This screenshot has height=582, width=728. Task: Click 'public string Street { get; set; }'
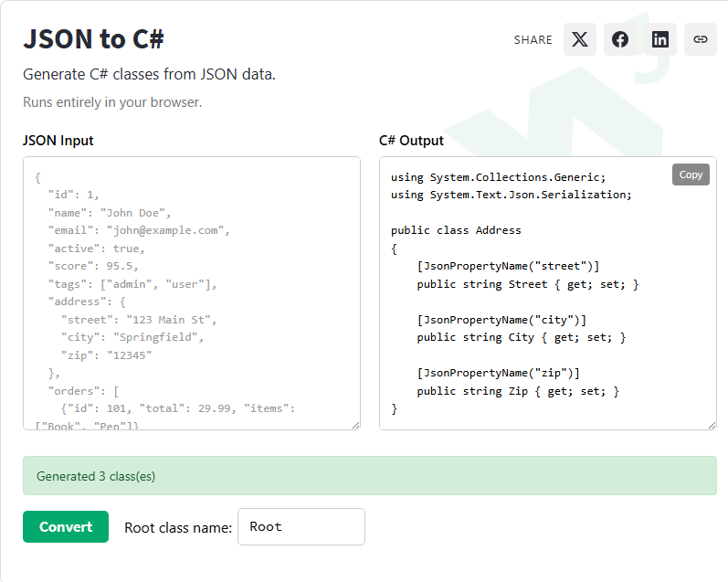point(528,284)
